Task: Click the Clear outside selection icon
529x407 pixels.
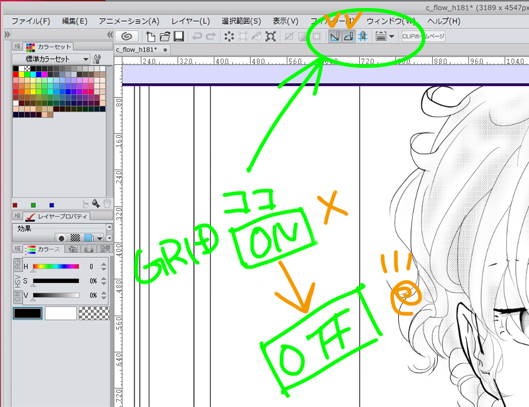Action: tap(243, 36)
